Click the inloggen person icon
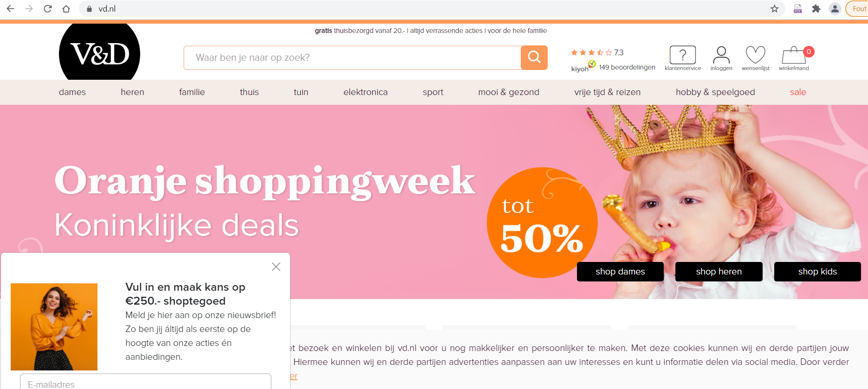The width and height of the screenshot is (868, 389). click(x=721, y=55)
